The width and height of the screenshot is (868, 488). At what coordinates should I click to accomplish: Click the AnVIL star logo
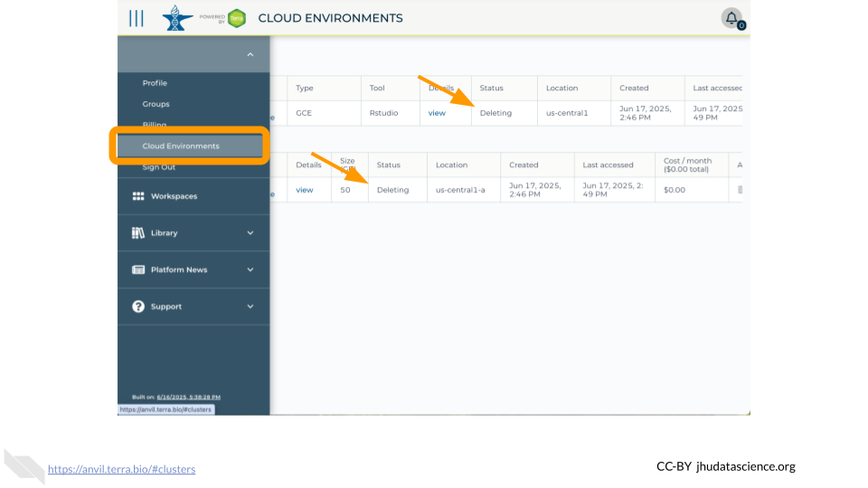point(177,18)
